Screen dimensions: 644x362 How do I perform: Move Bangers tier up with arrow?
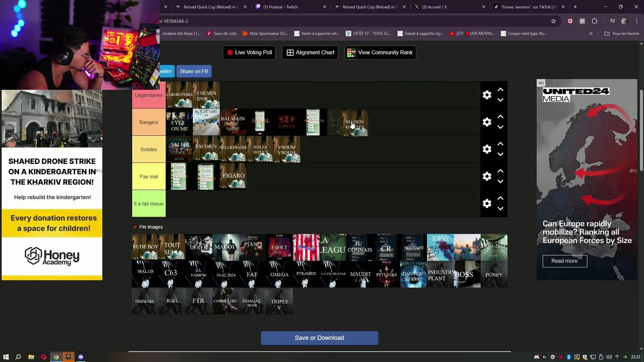click(x=500, y=117)
